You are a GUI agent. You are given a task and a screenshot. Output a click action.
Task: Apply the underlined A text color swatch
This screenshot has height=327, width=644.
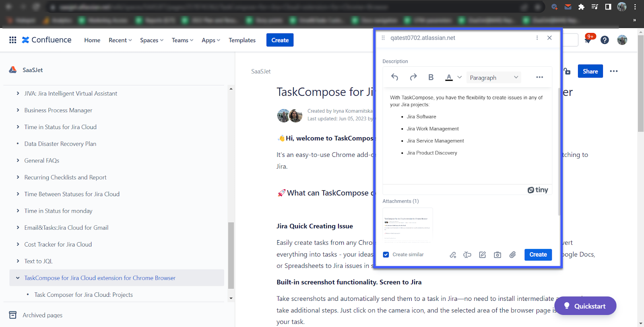point(449,77)
